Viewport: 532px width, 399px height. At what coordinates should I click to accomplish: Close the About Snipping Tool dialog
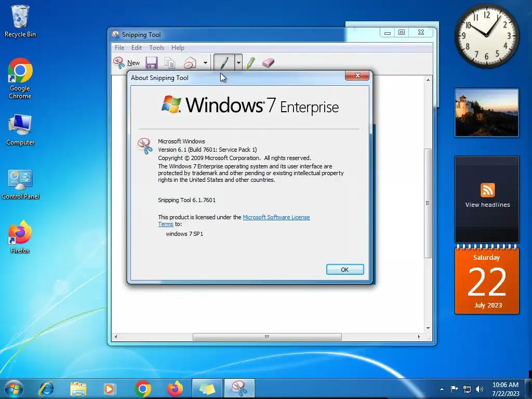click(x=357, y=75)
